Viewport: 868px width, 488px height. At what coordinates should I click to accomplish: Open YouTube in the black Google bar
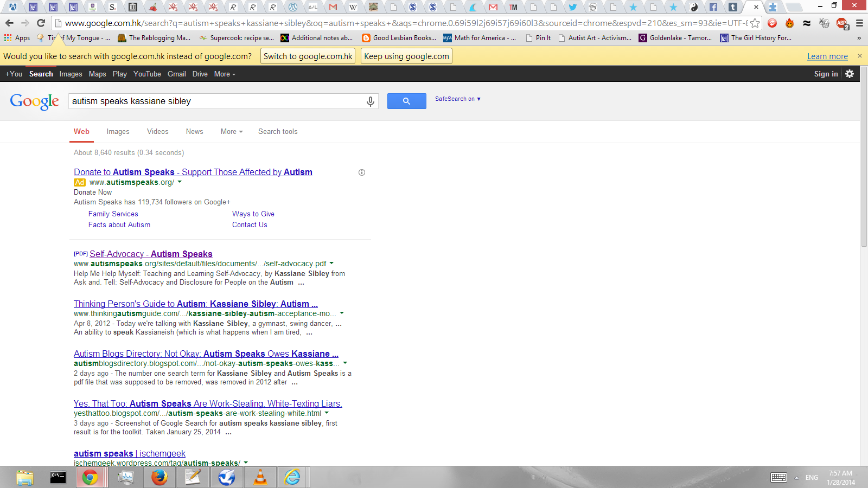coord(147,74)
